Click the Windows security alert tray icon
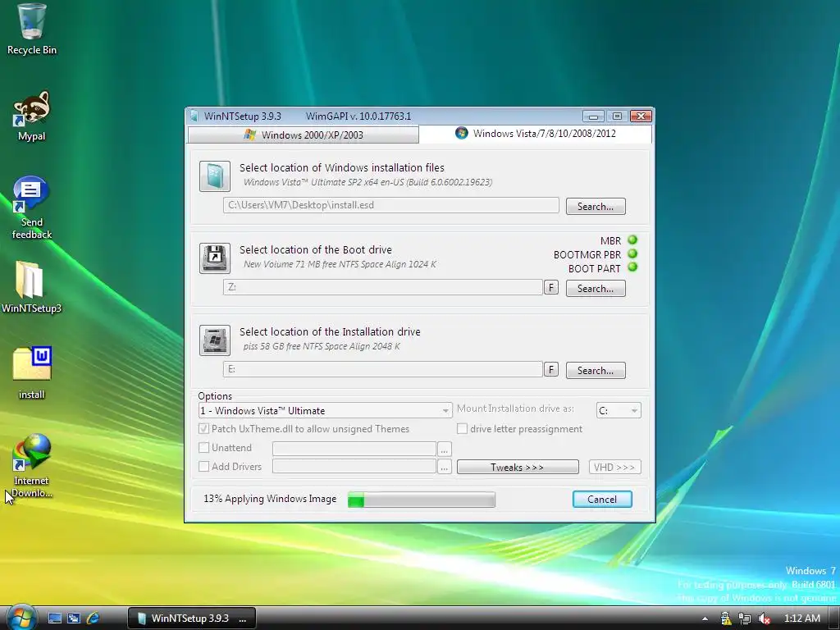840x630 pixels. [726, 619]
